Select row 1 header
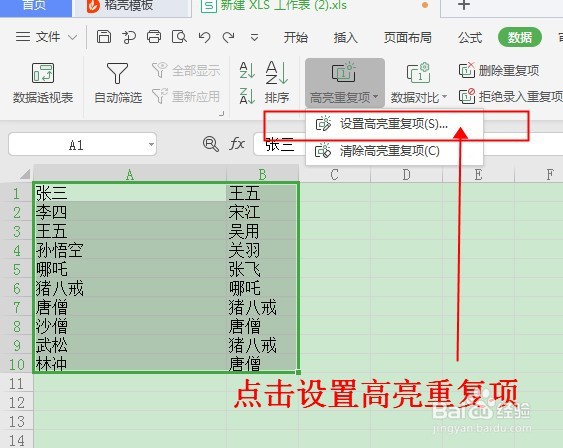 click(17, 194)
